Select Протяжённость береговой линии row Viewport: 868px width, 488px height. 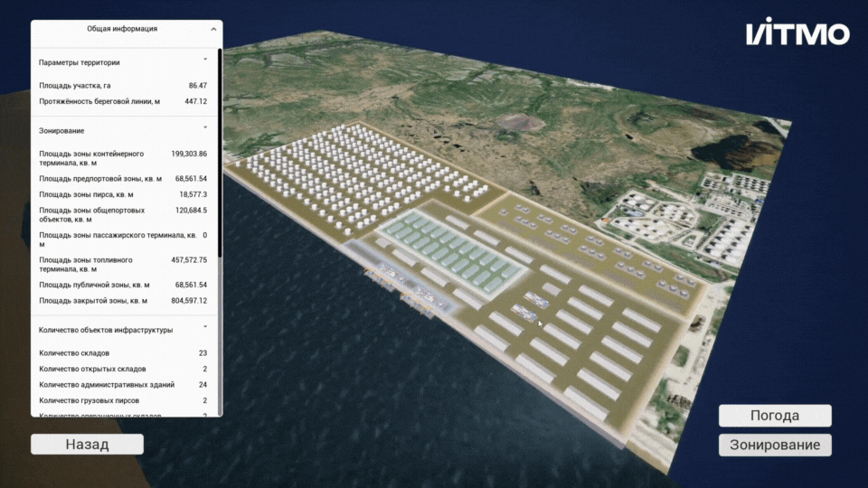(x=123, y=101)
